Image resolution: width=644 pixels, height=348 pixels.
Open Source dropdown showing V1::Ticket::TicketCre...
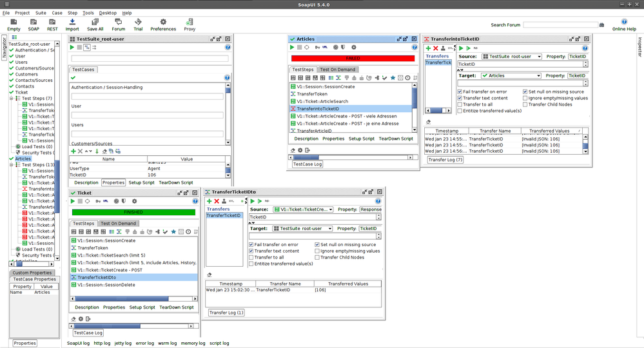click(303, 209)
